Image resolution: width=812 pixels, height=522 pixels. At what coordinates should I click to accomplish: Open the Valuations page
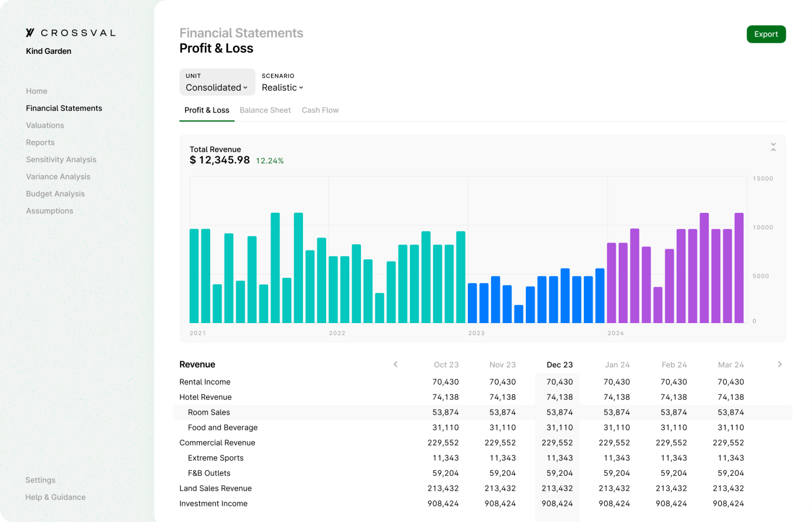click(45, 125)
